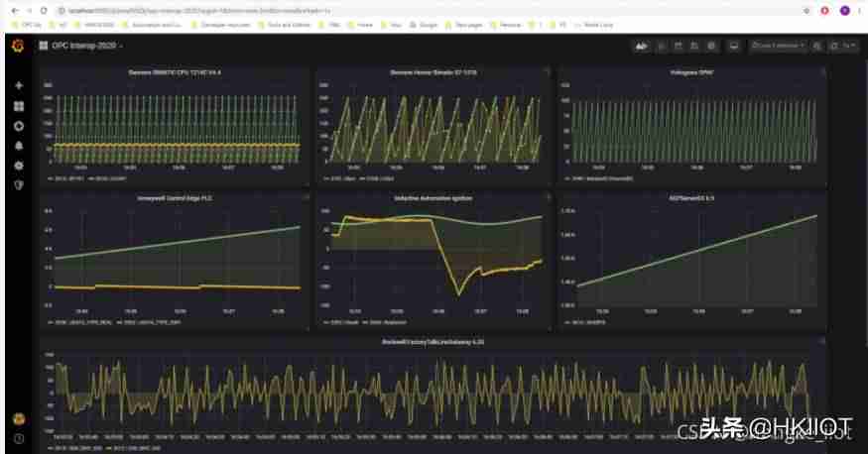868x454 pixels.
Task: Star this dashboard as favorite
Action: click(x=662, y=46)
